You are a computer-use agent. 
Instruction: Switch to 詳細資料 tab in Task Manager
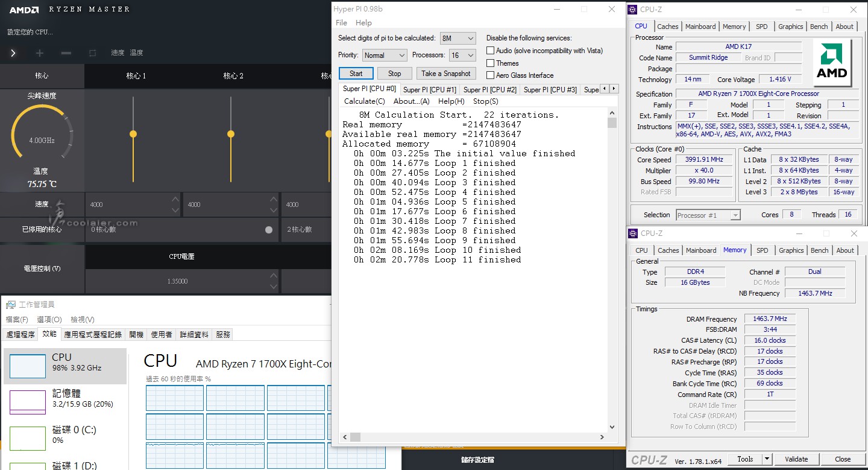[x=194, y=334]
